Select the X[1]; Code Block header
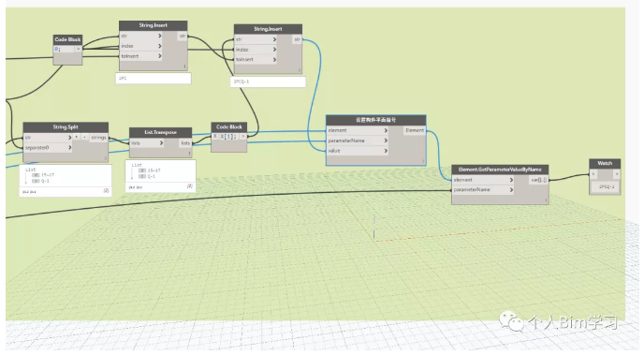 pyautogui.click(x=229, y=127)
